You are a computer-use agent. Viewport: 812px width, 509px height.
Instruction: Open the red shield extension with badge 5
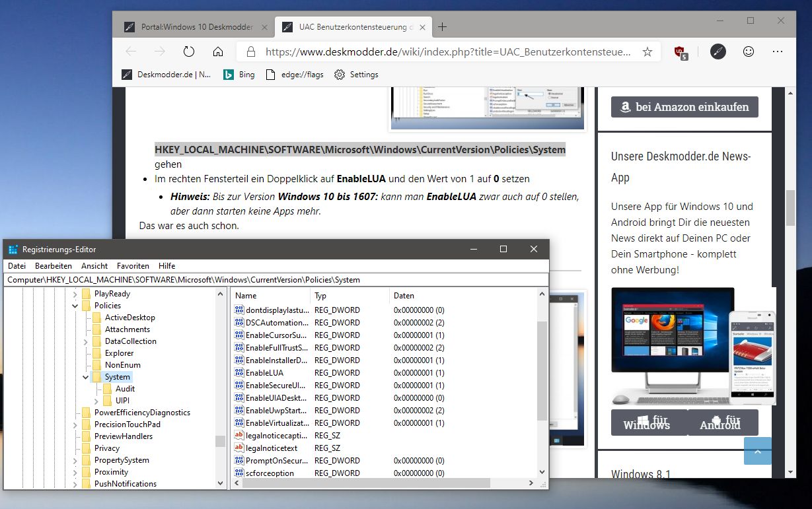tap(680, 52)
